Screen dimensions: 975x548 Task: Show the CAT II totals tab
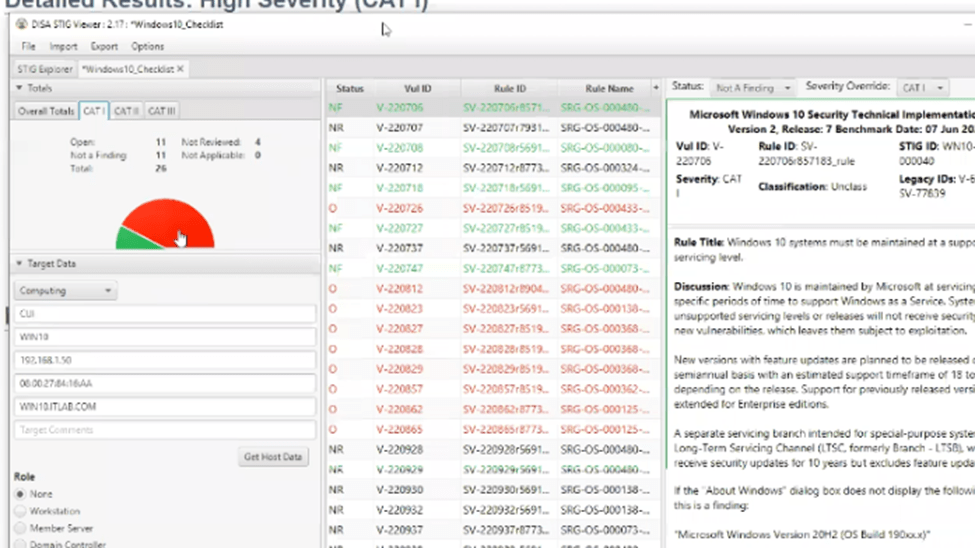click(x=126, y=111)
